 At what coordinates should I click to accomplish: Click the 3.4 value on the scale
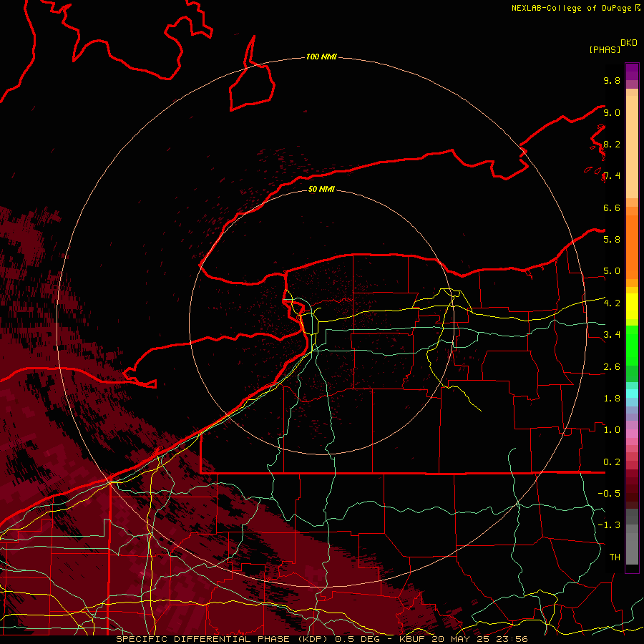(x=612, y=335)
